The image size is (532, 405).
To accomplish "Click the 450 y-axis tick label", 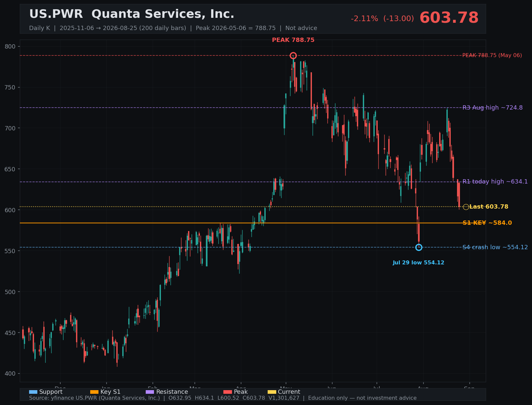I will (10, 333).
